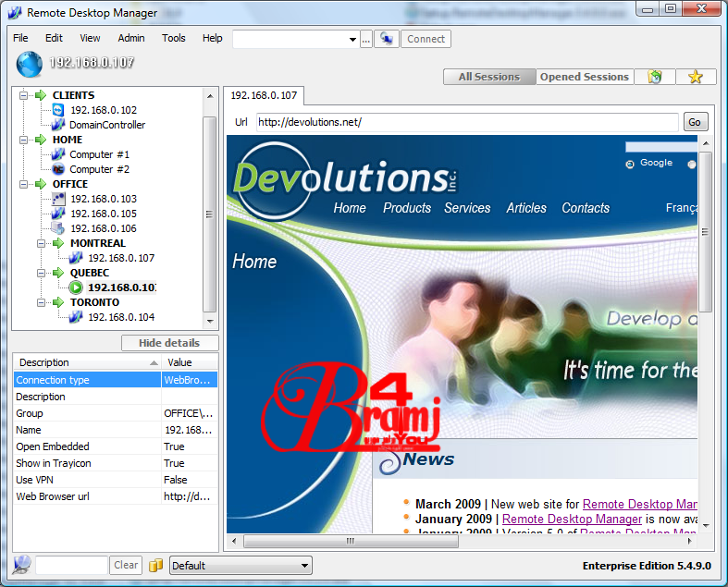
Task: Click the recent sessions icon beside Opened Sessions
Action: pos(655,77)
